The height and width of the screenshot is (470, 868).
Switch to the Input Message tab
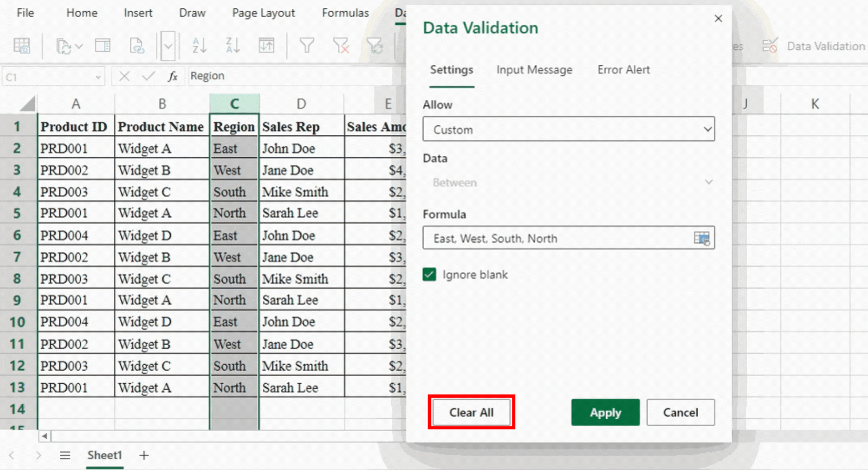534,70
